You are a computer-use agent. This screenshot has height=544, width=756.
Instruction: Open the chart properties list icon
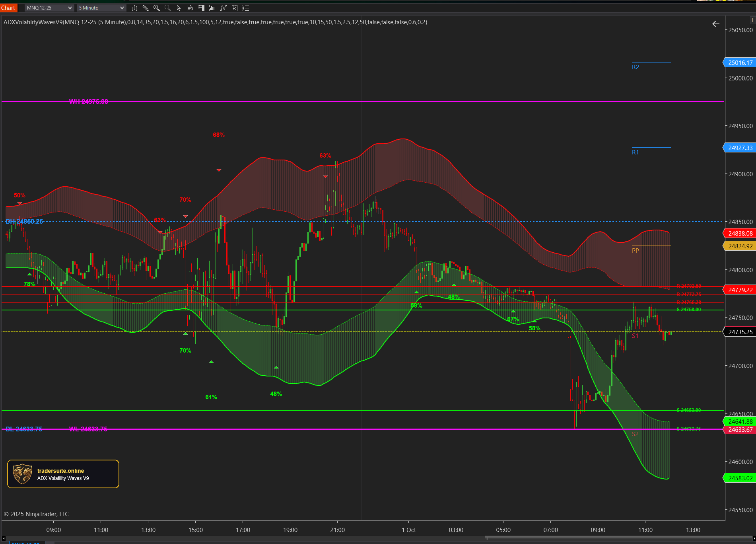pos(246,8)
